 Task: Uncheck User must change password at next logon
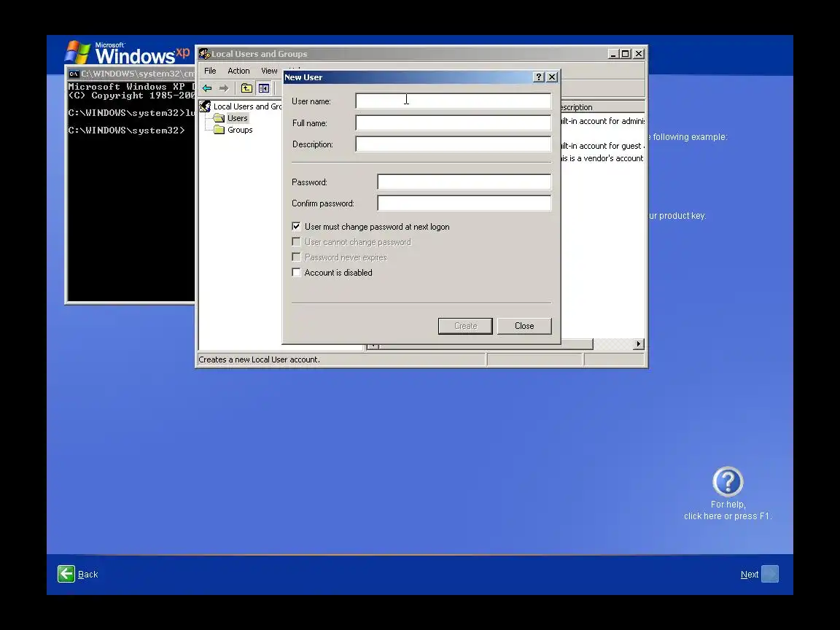[296, 227]
